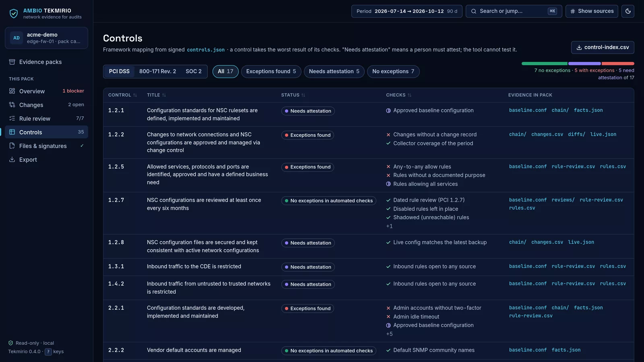Toggle Show sources button

(592, 11)
